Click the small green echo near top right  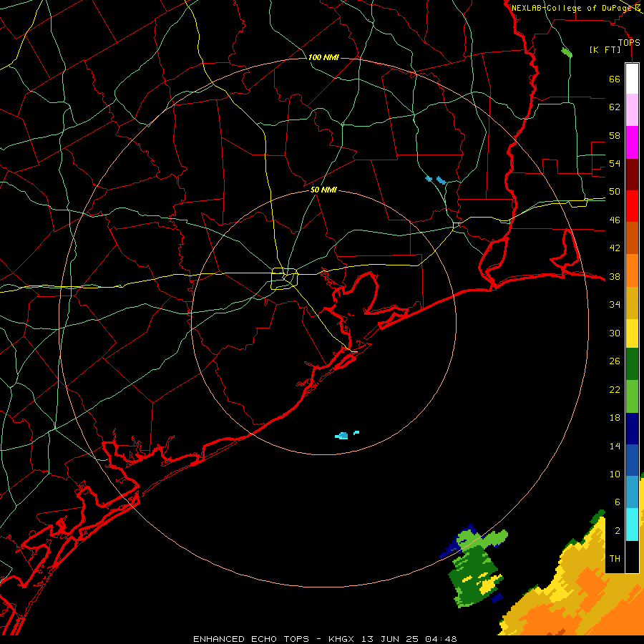567,52
